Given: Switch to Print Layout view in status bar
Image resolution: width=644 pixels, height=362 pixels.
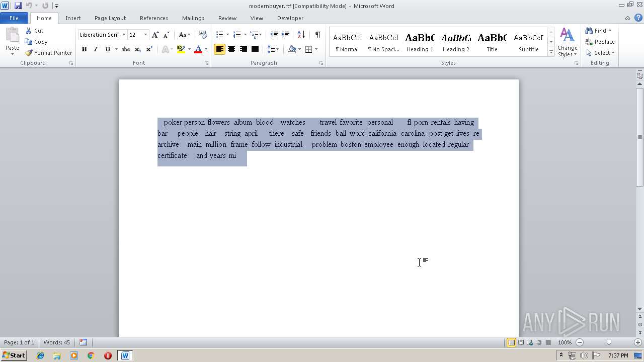Looking at the screenshot, I should tap(511, 342).
